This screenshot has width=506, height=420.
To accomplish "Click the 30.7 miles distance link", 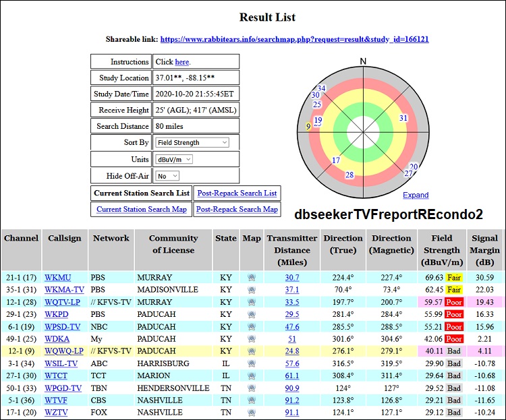I will coord(292,278).
